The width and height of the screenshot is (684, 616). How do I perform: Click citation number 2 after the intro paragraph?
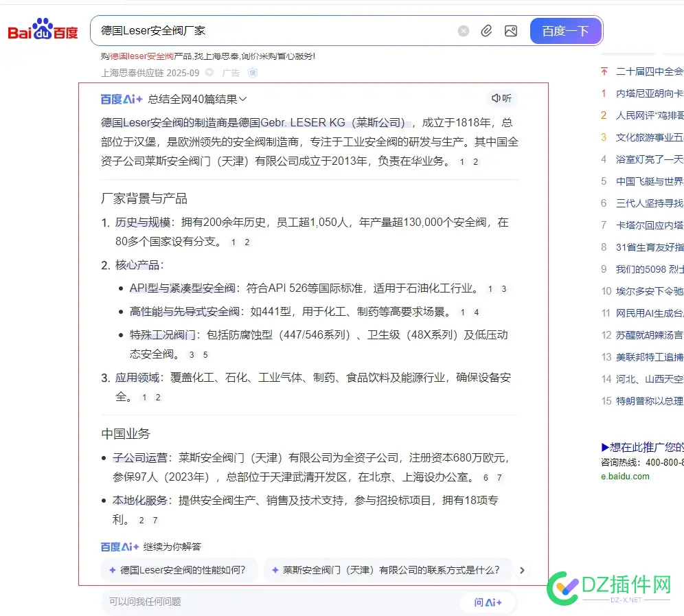point(475,161)
